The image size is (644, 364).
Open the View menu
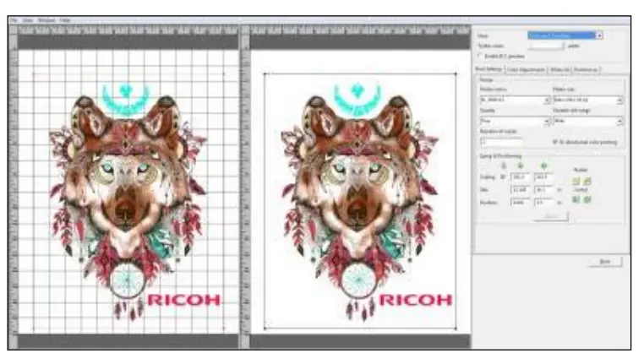point(28,20)
